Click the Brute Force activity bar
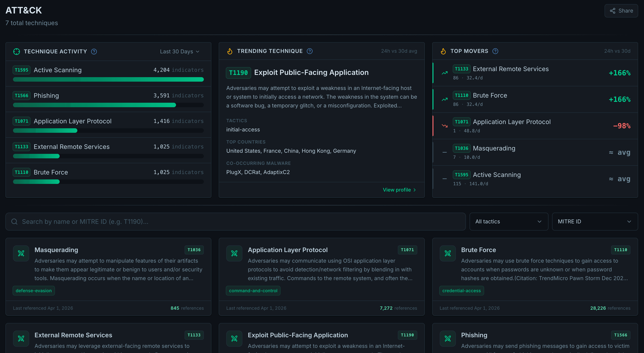The width and height of the screenshot is (644, 353). tap(108, 182)
